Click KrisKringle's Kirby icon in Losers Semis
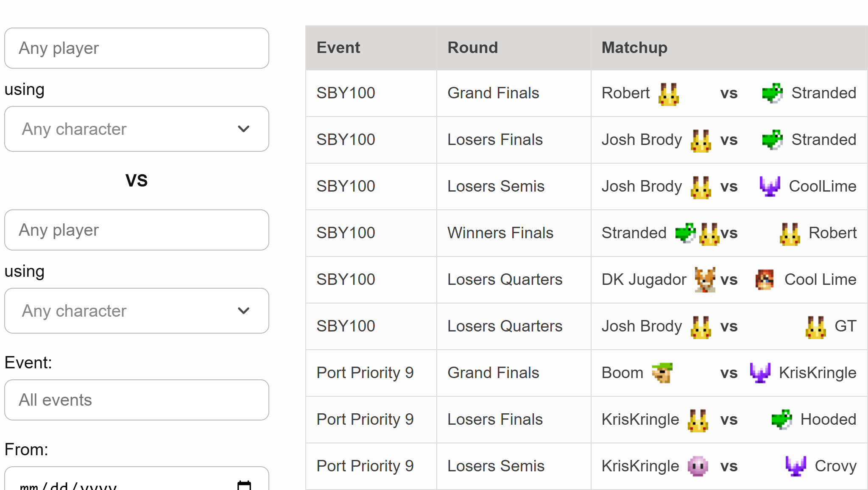This screenshot has height=490, width=868. click(698, 466)
